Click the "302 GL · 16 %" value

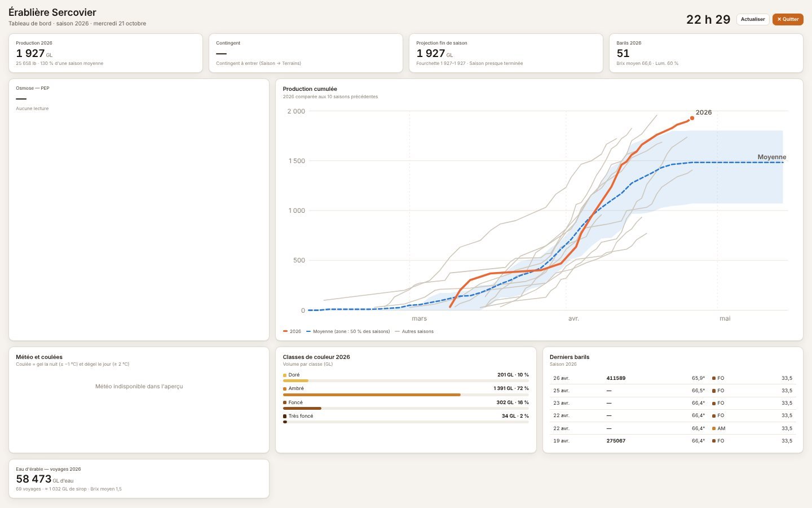513,402
